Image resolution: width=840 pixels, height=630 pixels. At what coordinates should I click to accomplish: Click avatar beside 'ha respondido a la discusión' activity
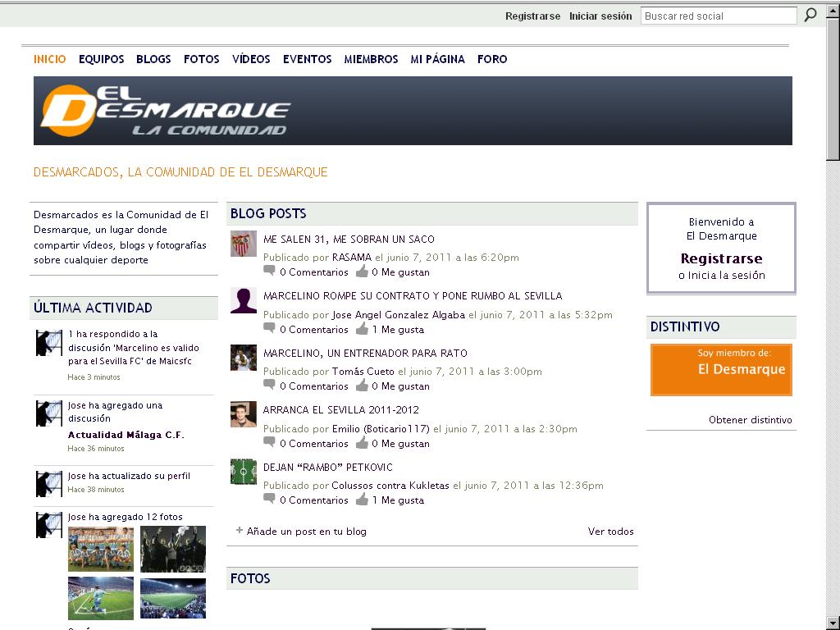[x=48, y=343]
